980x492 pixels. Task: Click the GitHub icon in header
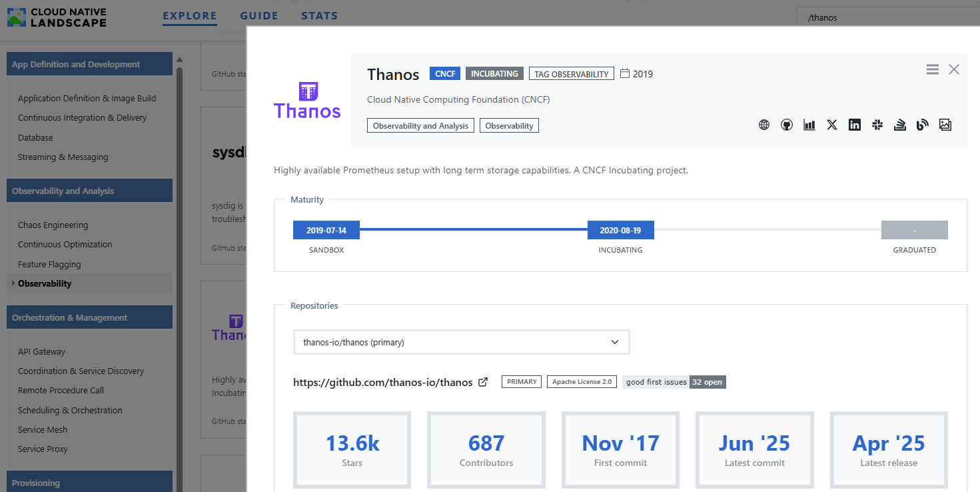click(x=787, y=125)
